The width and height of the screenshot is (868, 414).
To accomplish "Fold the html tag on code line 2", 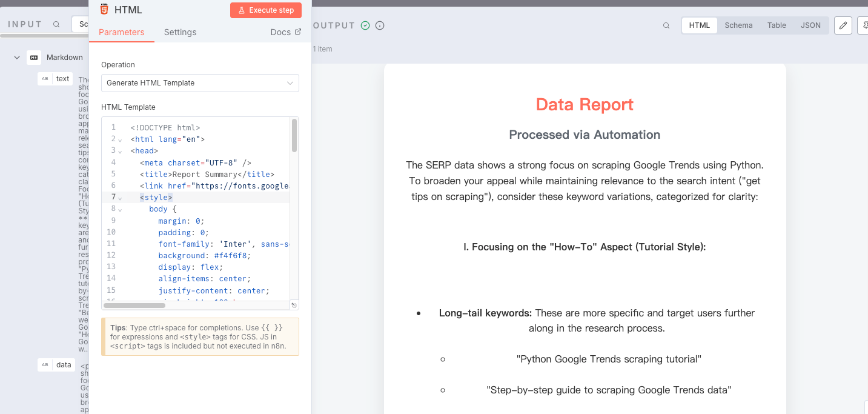I will (120, 140).
